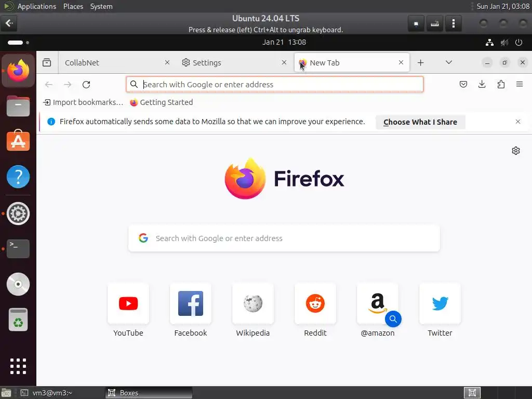This screenshot has width=532, height=399.
Task: Click Boxes back arrow button
Action: 9,23
